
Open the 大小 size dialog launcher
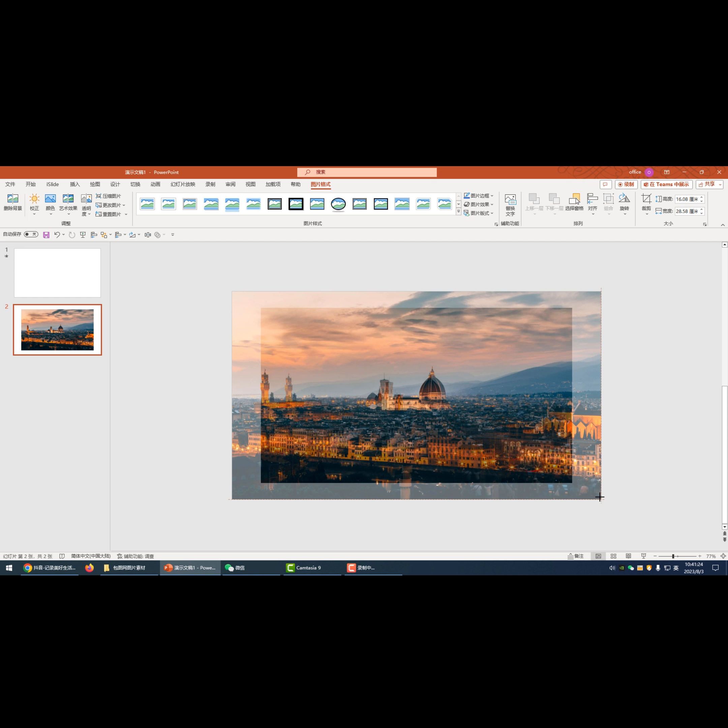pyautogui.click(x=705, y=224)
